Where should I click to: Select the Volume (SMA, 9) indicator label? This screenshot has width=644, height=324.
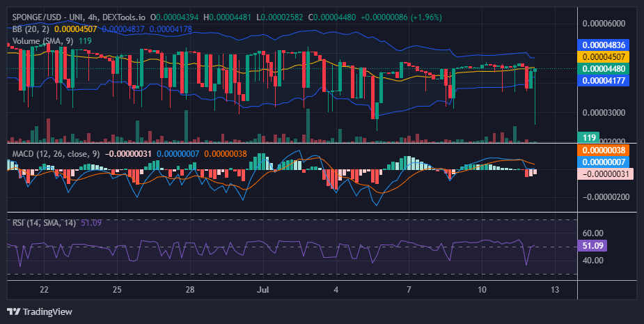(44, 40)
